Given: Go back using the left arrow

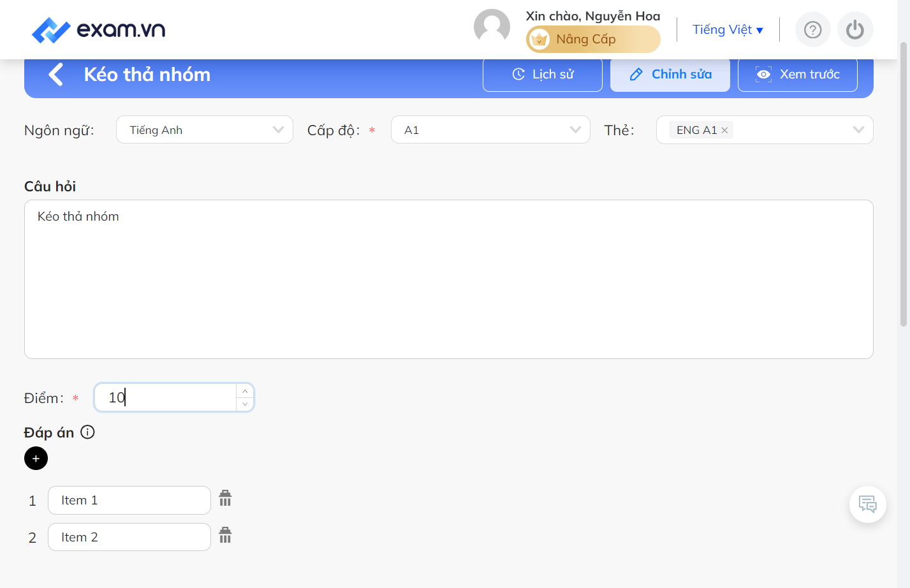Looking at the screenshot, I should [x=56, y=75].
